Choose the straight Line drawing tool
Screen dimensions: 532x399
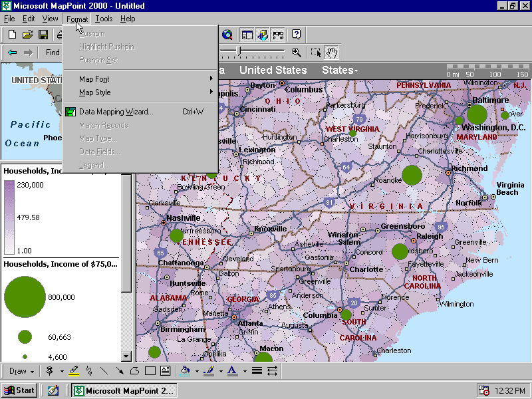104,371
